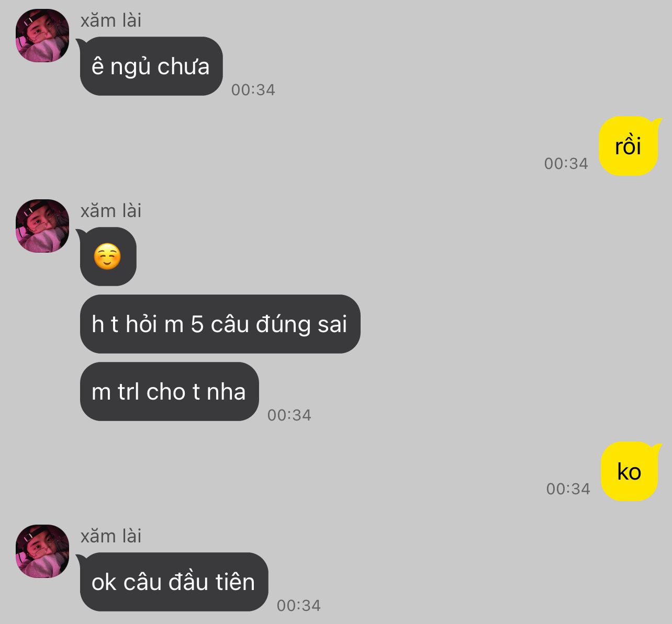The width and height of the screenshot is (672, 624).
Task: Tap the timestamp beside the "ko" bubble
Action: tap(568, 489)
